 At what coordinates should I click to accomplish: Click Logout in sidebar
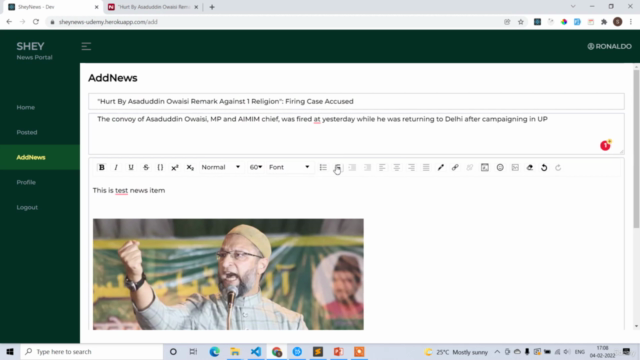coord(27,207)
